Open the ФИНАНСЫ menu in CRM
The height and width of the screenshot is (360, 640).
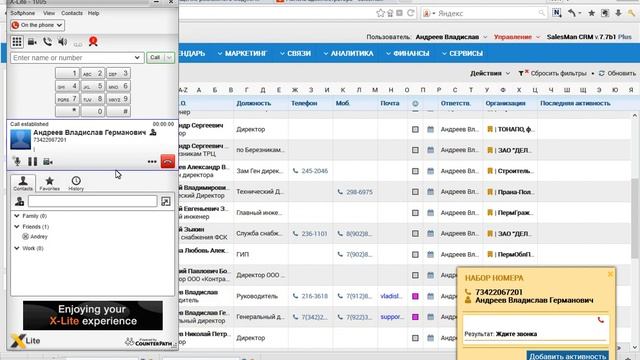coord(408,53)
